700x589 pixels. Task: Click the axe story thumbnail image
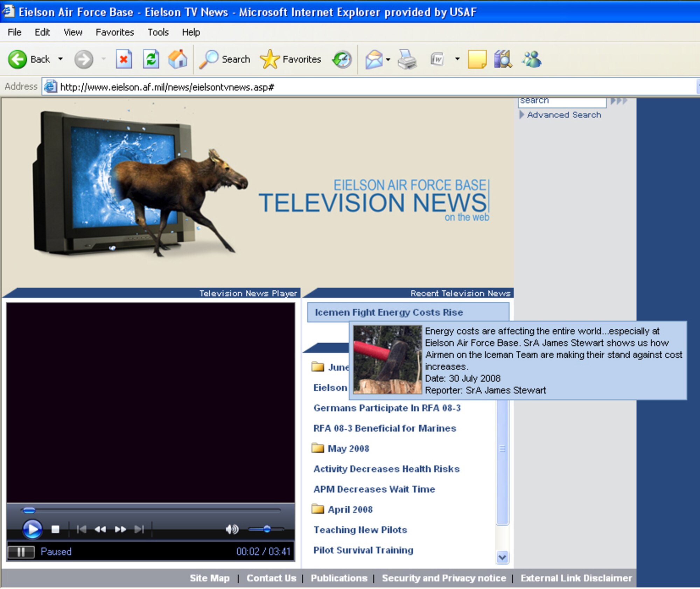387,360
